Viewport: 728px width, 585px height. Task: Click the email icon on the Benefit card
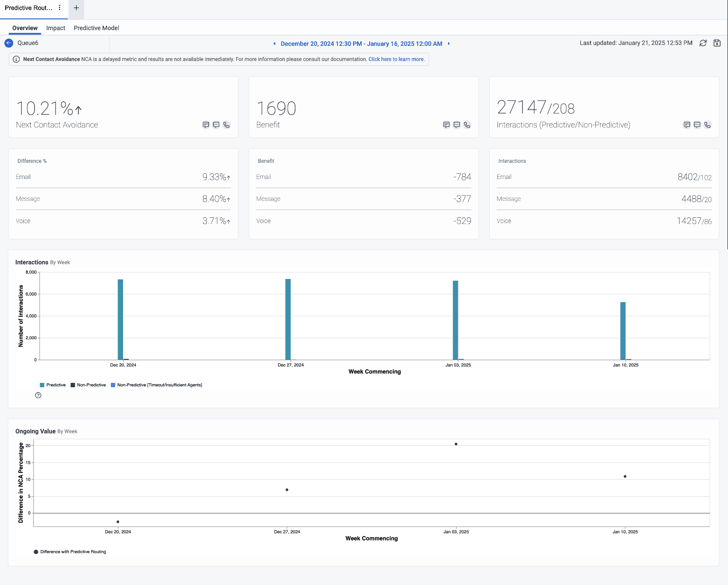446,125
